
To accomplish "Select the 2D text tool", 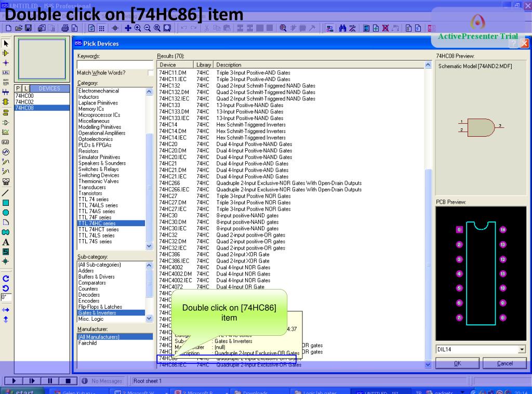I will click(6, 242).
